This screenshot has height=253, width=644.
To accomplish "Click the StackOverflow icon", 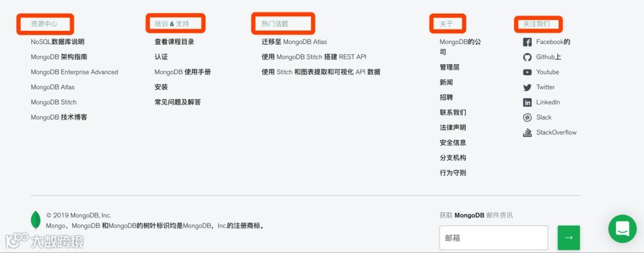I will pyautogui.click(x=527, y=132).
